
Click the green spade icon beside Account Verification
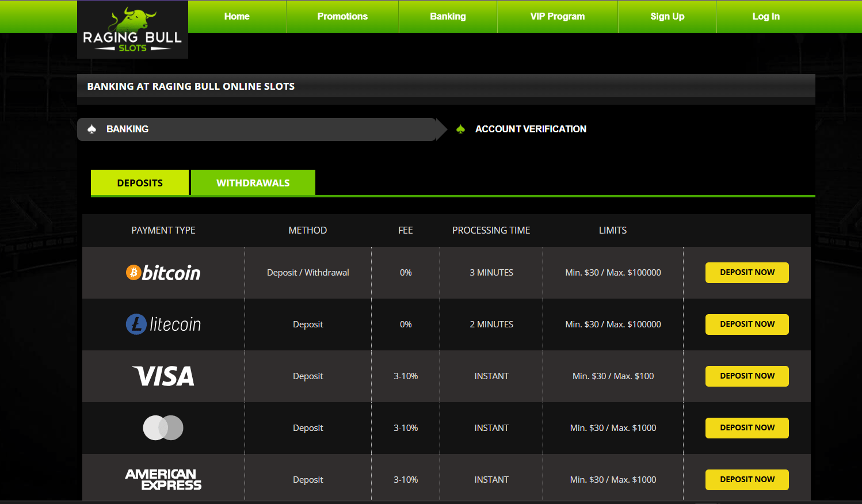pyautogui.click(x=460, y=129)
